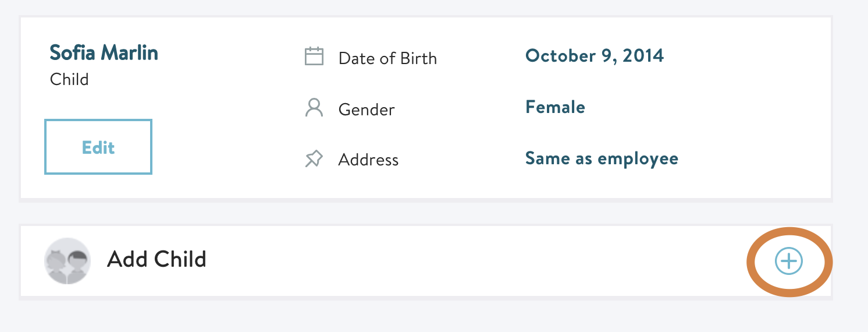The image size is (868, 332).
Task: Open Sofia Marlin dependent card
Action: point(426,108)
